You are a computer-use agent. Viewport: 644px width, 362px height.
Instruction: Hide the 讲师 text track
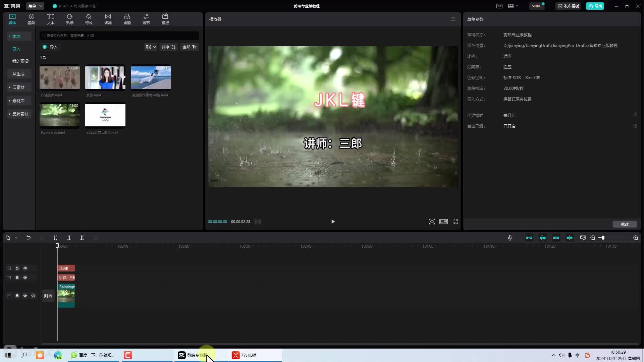[25, 278]
